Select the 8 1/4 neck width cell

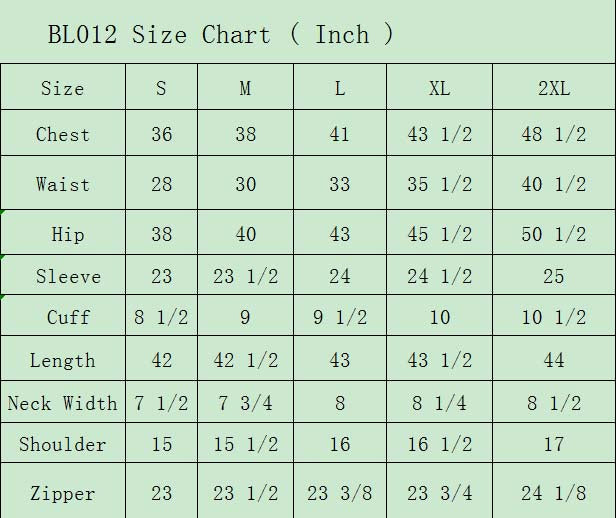click(439, 403)
